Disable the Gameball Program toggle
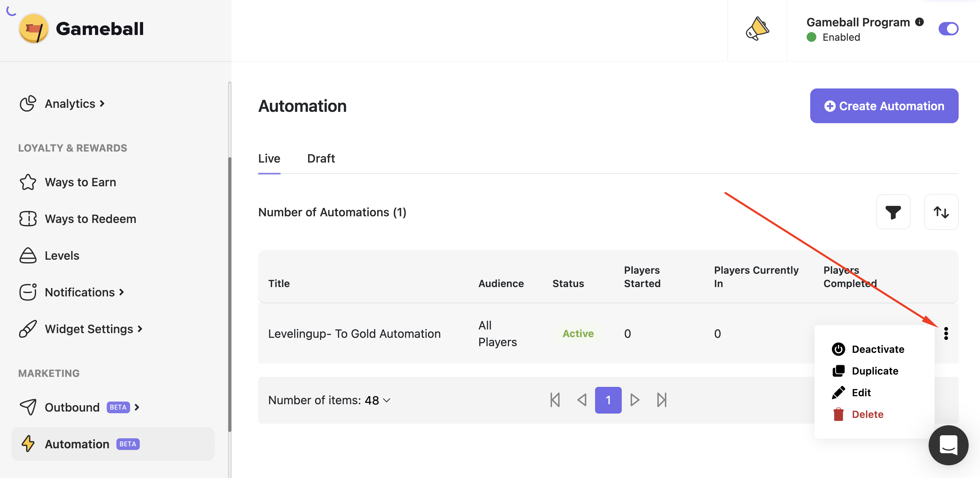Screen dimensions: 980x478 click(949, 28)
